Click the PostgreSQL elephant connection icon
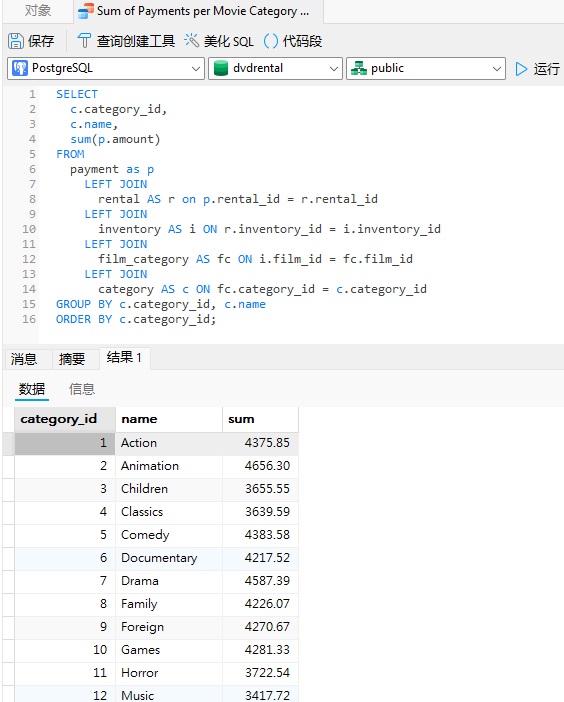This screenshot has width=564, height=702. pyautogui.click(x=20, y=68)
